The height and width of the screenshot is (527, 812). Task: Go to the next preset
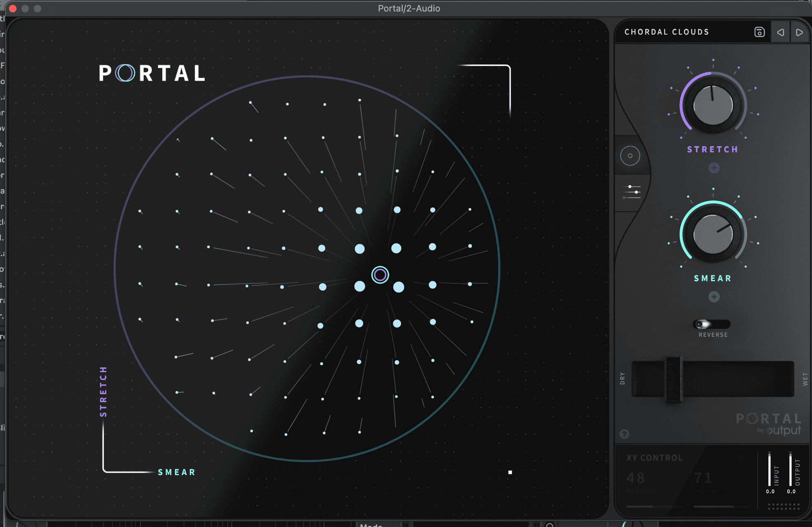[799, 32]
